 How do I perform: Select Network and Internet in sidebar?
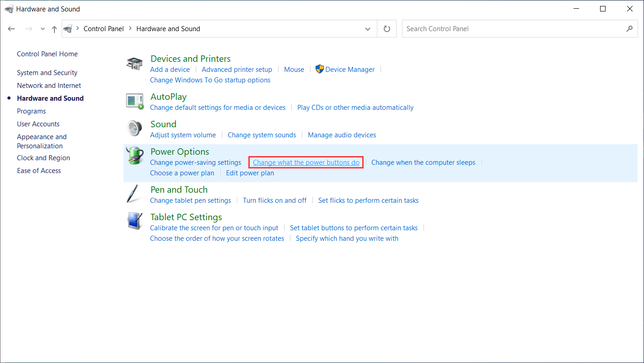[49, 86]
